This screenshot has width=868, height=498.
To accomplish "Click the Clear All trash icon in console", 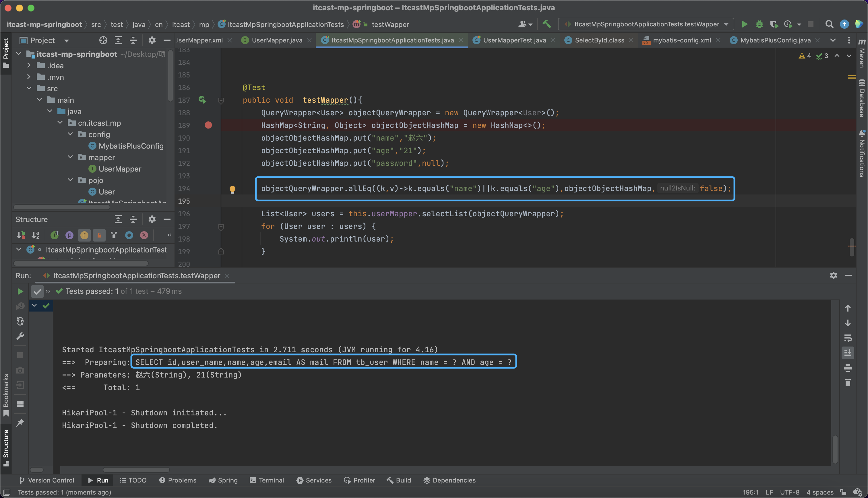I will coord(848,382).
